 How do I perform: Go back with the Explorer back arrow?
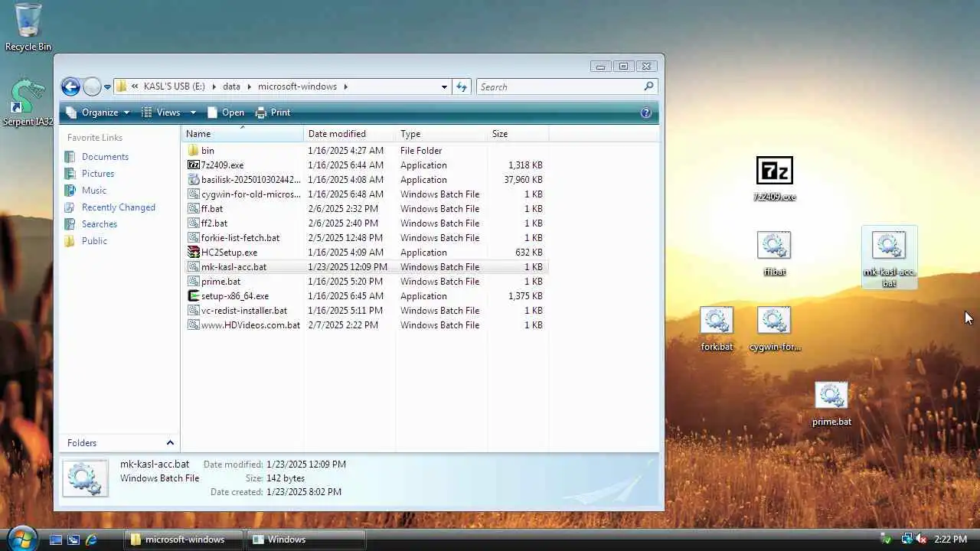70,86
